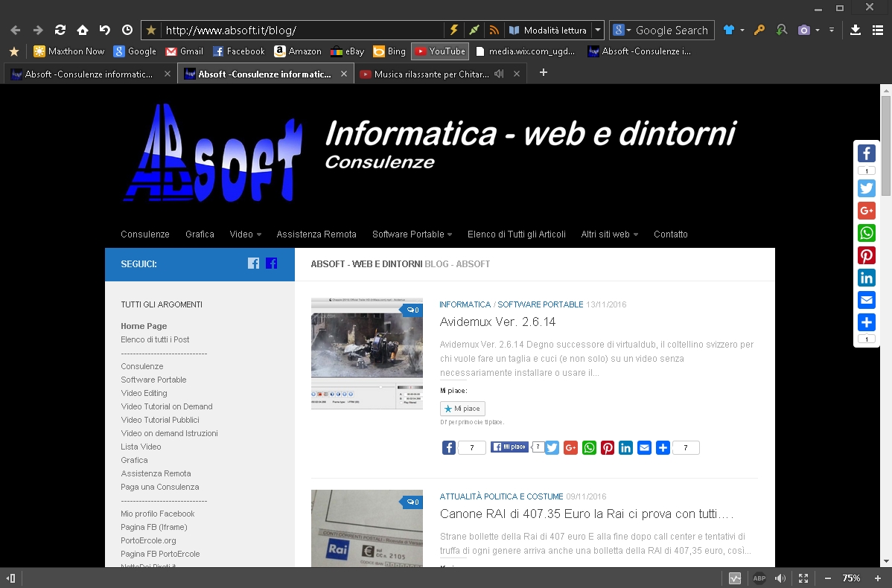
Task: Open the skin shirt icon
Action: [729, 30]
